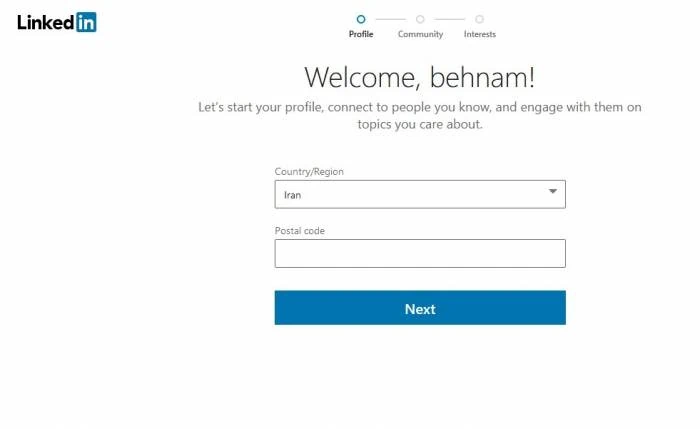The width and height of the screenshot is (700, 429).
Task: Focus the Postal code input field
Action: click(x=420, y=254)
